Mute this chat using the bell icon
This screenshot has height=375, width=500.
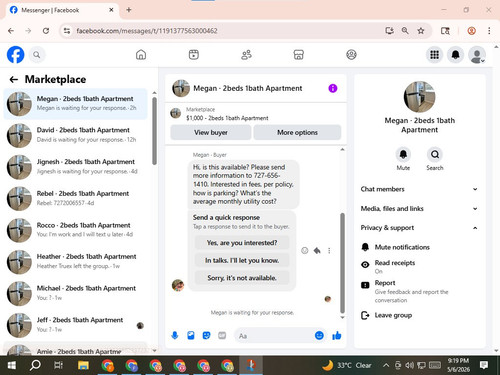[x=403, y=154]
